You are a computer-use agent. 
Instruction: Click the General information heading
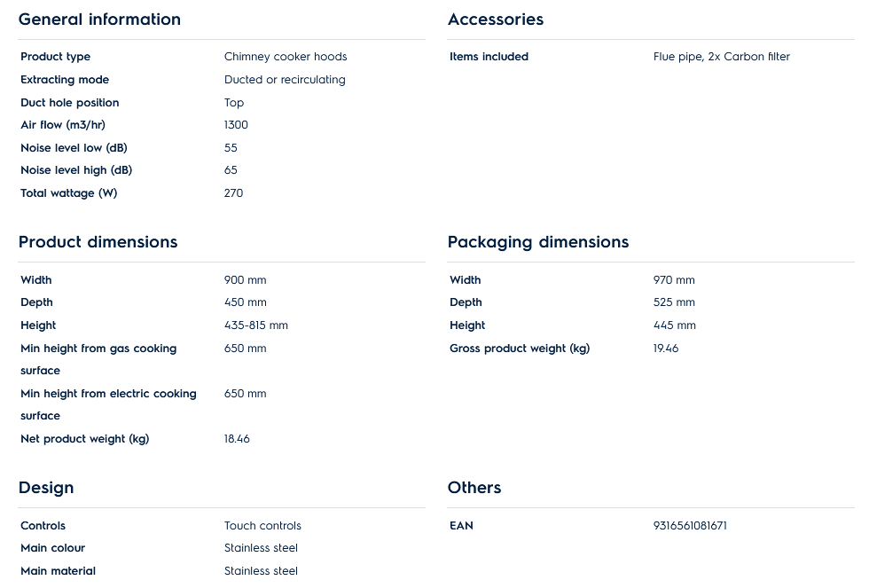coord(99,20)
